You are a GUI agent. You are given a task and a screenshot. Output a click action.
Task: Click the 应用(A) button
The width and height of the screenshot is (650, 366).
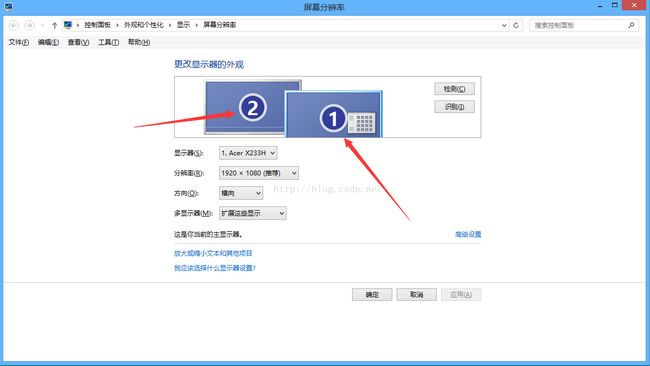point(461,295)
